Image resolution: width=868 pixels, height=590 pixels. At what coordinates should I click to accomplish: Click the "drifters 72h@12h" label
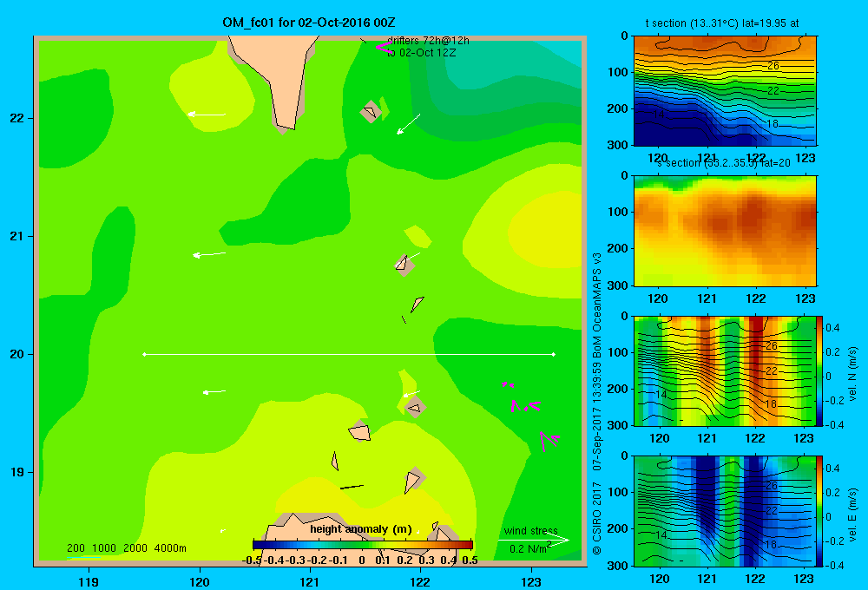click(x=428, y=41)
